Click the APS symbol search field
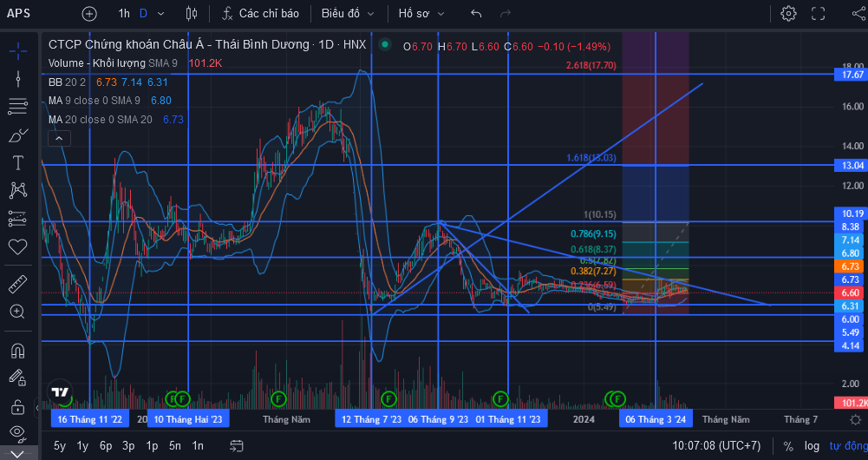The image size is (868, 460). pos(19,13)
